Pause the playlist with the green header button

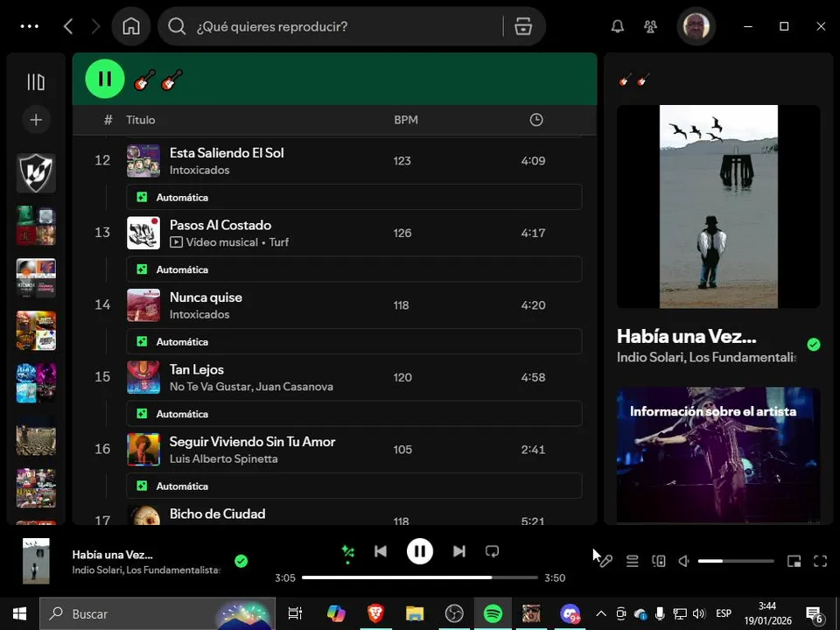click(105, 79)
